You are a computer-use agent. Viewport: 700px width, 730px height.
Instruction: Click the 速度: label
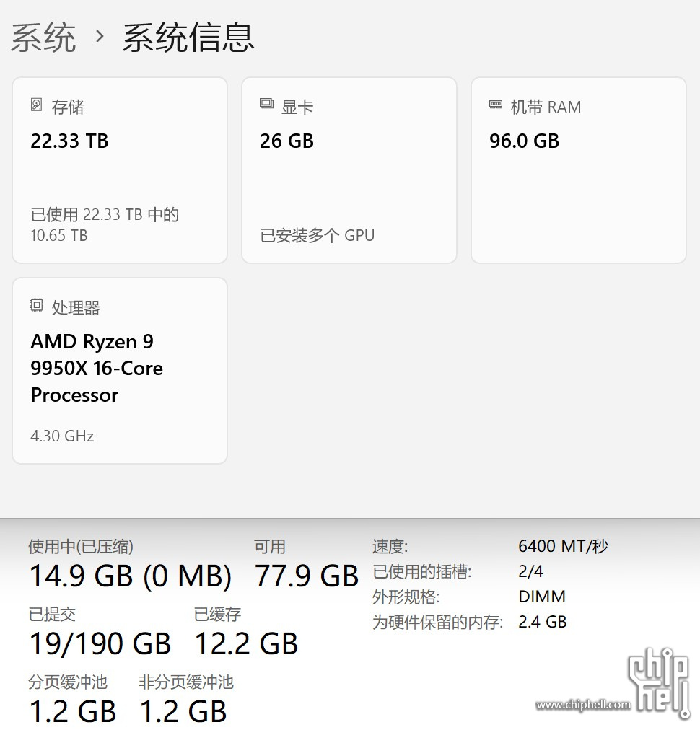point(390,546)
